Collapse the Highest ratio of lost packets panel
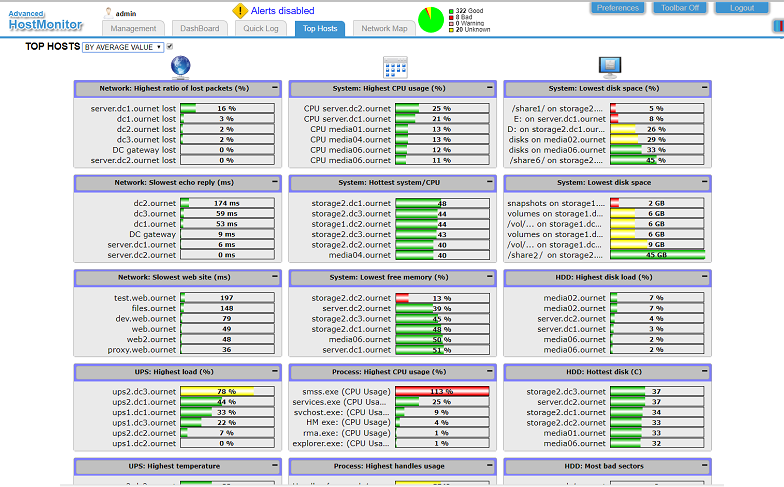 pyautogui.click(x=274, y=88)
